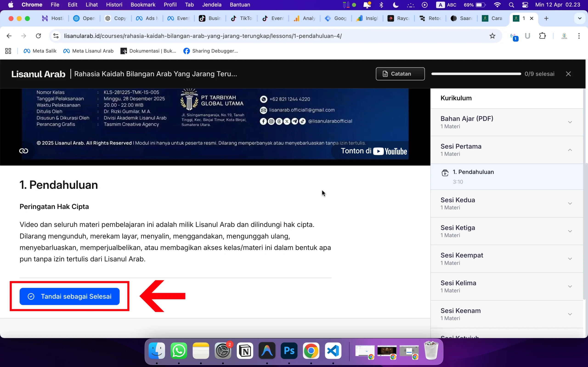Click the copy link icon on video
Viewport: 588px width, 367px height.
24,151
